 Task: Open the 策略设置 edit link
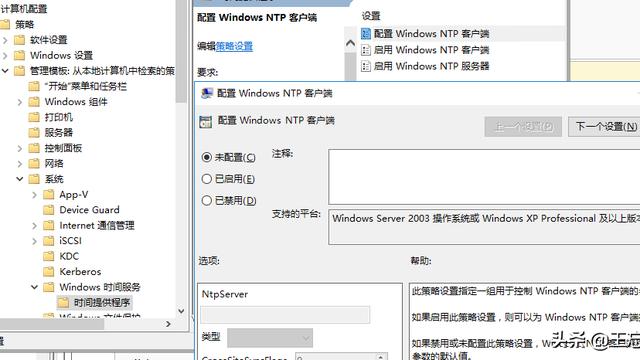(x=234, y=46)
